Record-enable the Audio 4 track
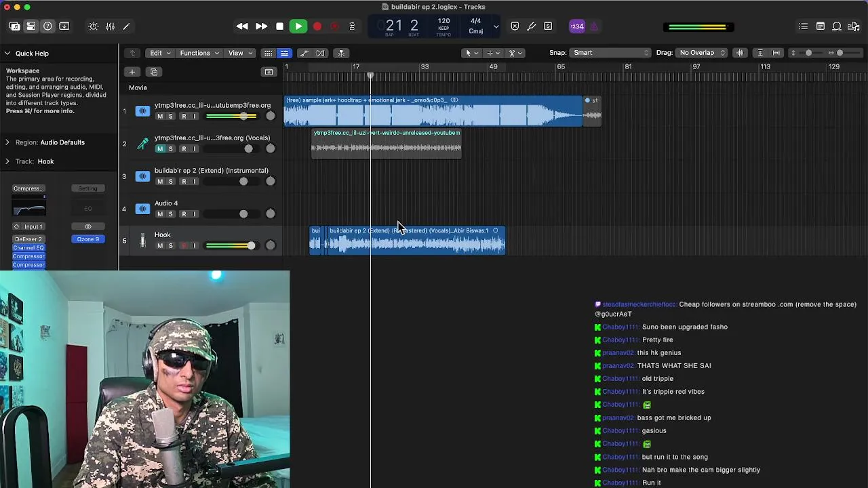The height and width of the screenshot is (488, 868). [x=183, y=213]
